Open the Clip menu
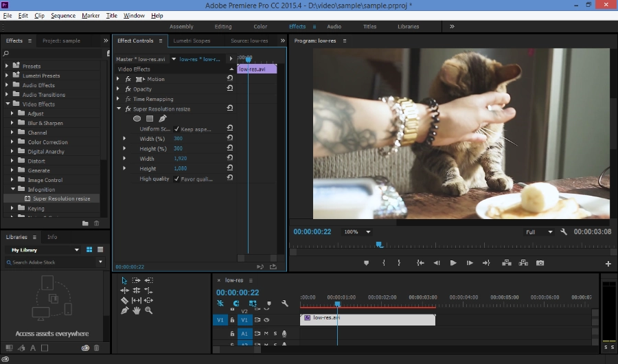618x364 pixels. coord(39,16)
